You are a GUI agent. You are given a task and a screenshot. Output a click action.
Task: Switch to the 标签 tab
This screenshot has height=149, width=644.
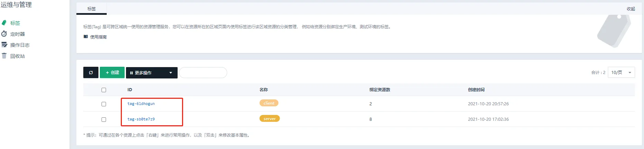(x=92, y=9)
